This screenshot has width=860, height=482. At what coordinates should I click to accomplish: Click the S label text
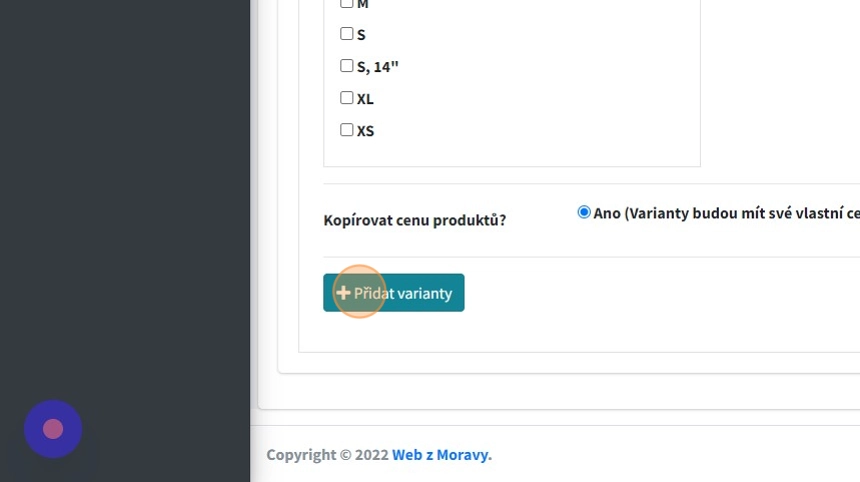point(361,35)
